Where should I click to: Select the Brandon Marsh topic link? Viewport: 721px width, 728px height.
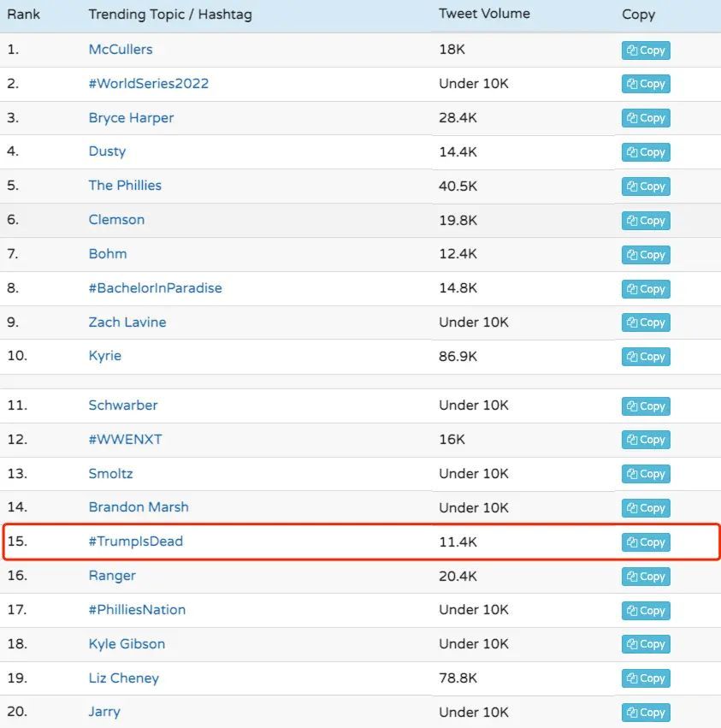click(x=139, y=507)
